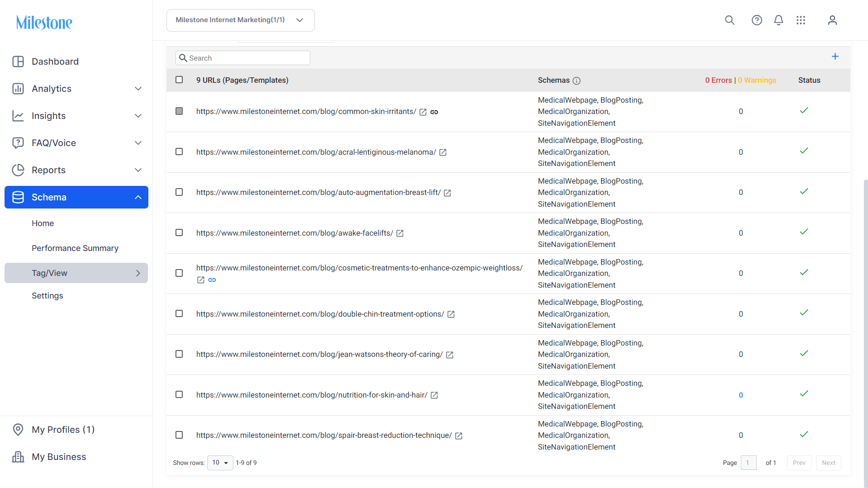This screenshot has height=488, width=868.
Task: Click the '0 Errors' column header text
Action: (x=718, y=80)
